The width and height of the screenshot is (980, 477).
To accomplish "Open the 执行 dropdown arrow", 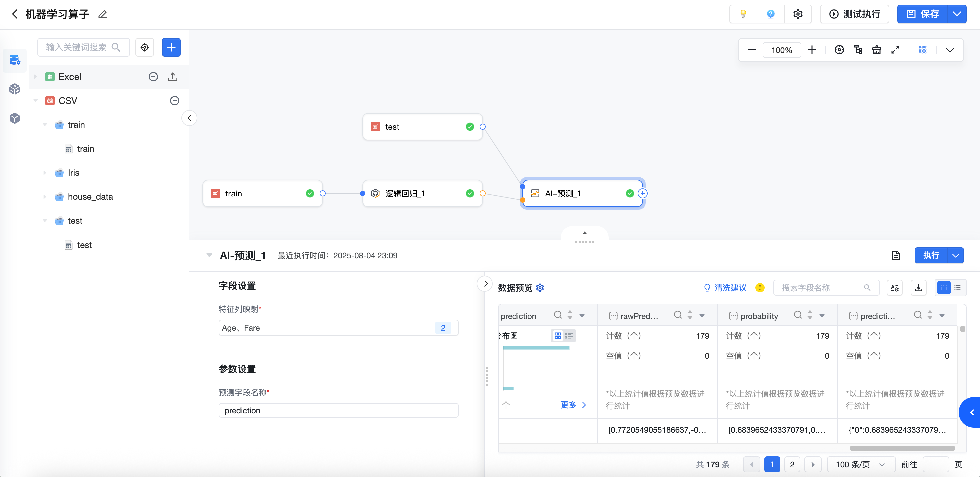I will (x=955, y=256).
